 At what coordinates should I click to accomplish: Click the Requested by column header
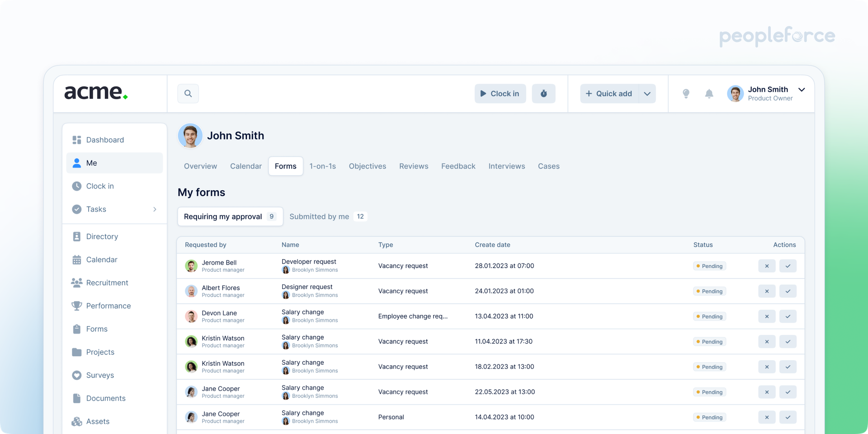(x=205, y=245)
